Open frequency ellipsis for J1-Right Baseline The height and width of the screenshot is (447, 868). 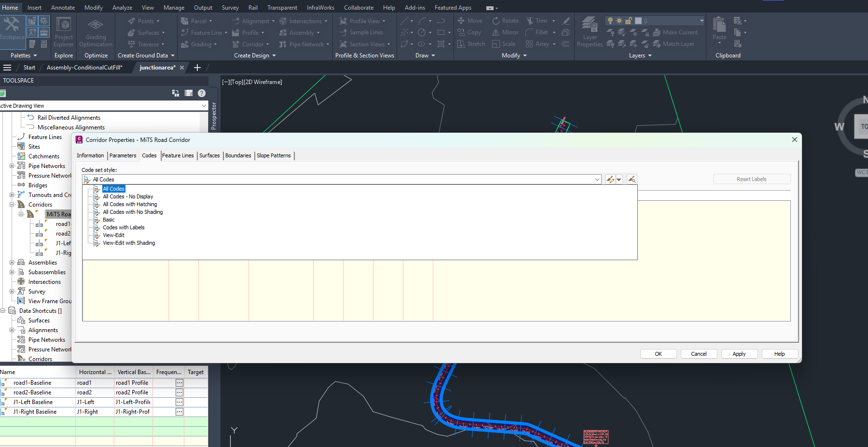pyautogui.click(x=179, y=412)
